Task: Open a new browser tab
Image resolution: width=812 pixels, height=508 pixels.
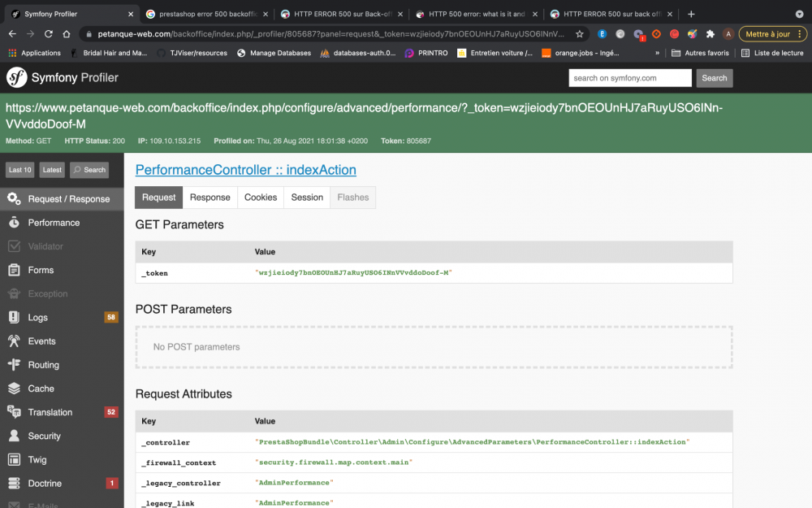Action: (691, 14)
